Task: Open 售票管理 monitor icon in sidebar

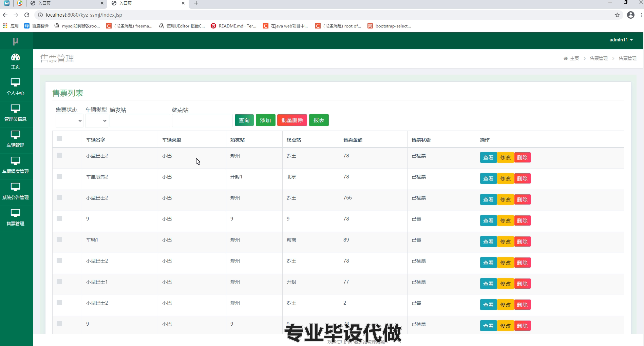Action: [16, 213]
